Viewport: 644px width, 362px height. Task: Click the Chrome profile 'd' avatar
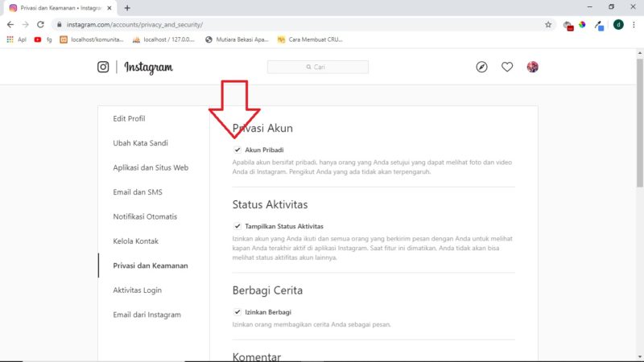coord(618,25)
